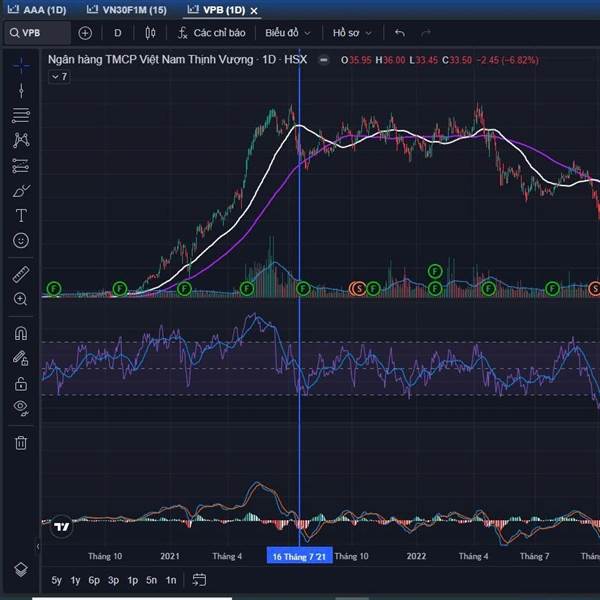Select the VPB (1D) tab

[216, 10]
